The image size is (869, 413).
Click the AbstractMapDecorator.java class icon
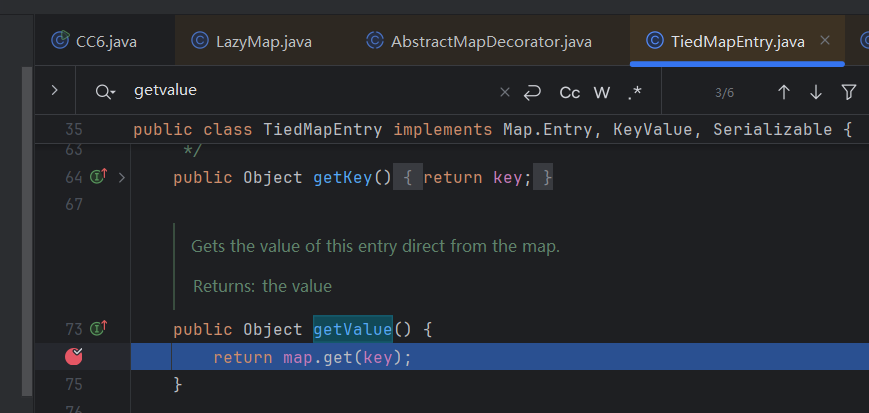(x=375, y=41)
